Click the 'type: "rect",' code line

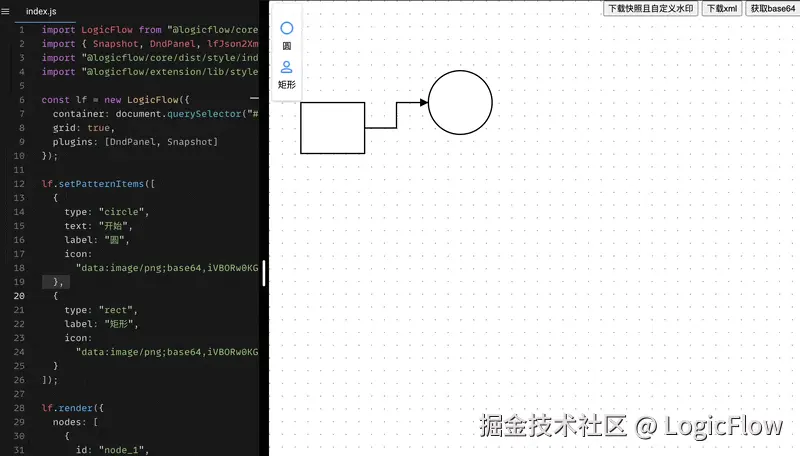coord(101,310)
